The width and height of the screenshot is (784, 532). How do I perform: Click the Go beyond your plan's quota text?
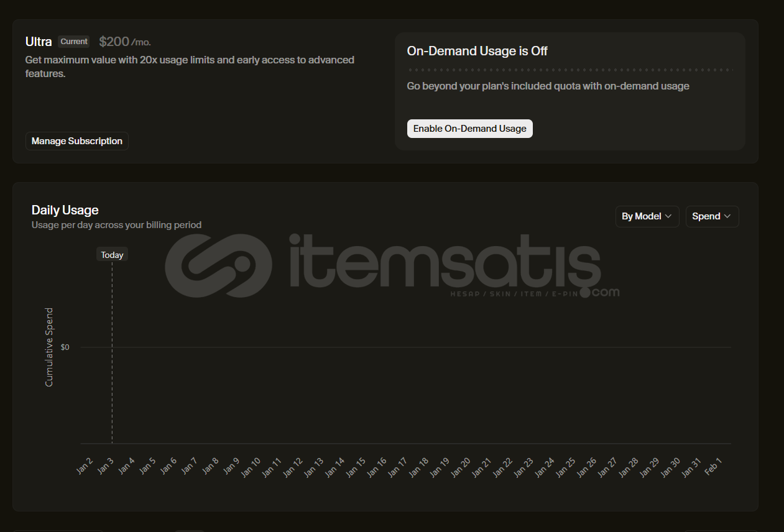(548, 86)
